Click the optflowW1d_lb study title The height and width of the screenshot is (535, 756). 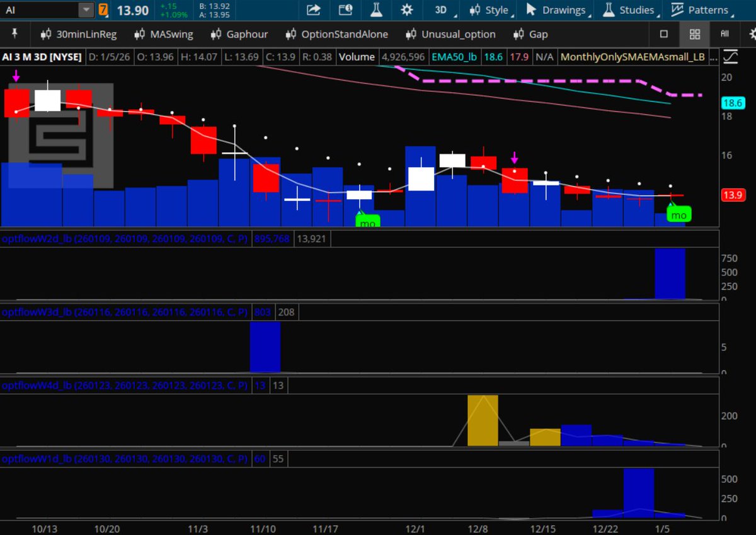coord(125,459)
